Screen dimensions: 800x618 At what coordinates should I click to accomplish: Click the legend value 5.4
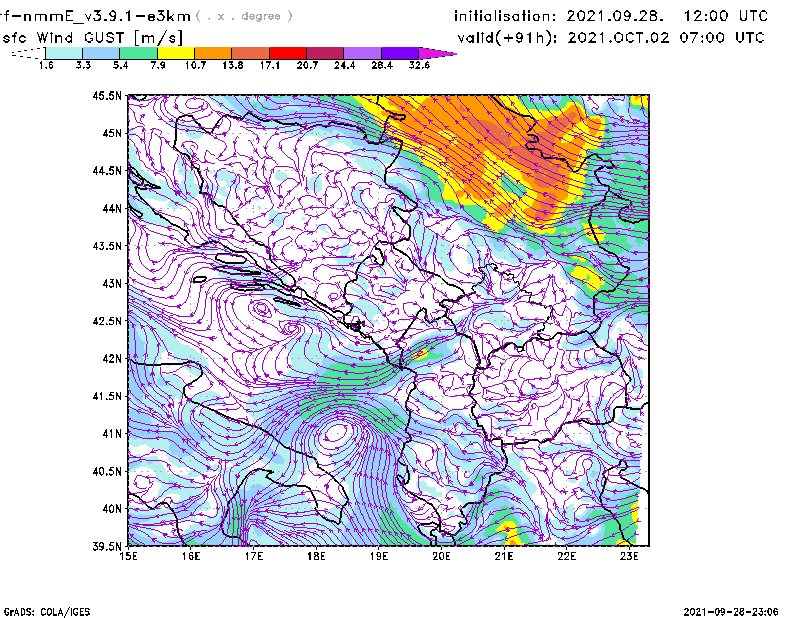(x=120, y=65)
